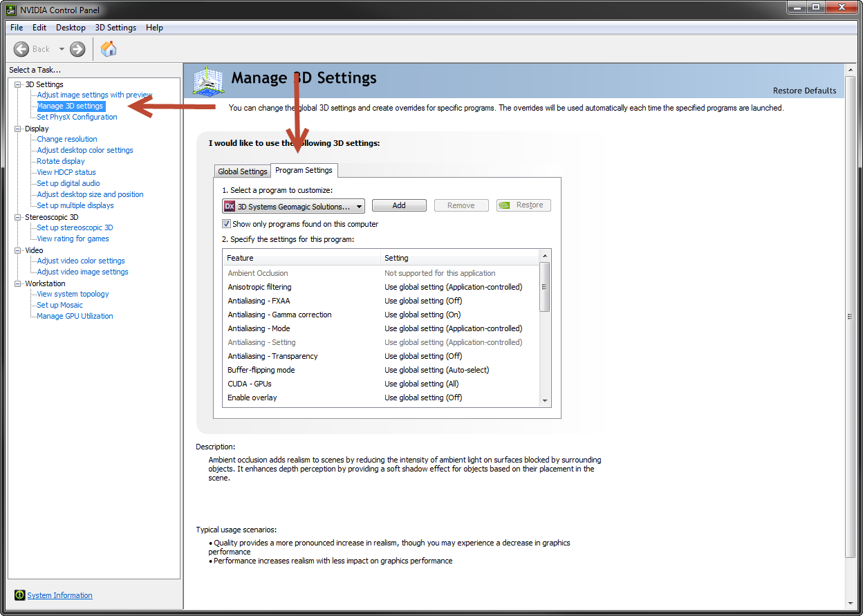The height and width of the screenshot is (616, 863).
Task: Click the System Information icon
Action: pyautogui.click(x=19, y=595)
